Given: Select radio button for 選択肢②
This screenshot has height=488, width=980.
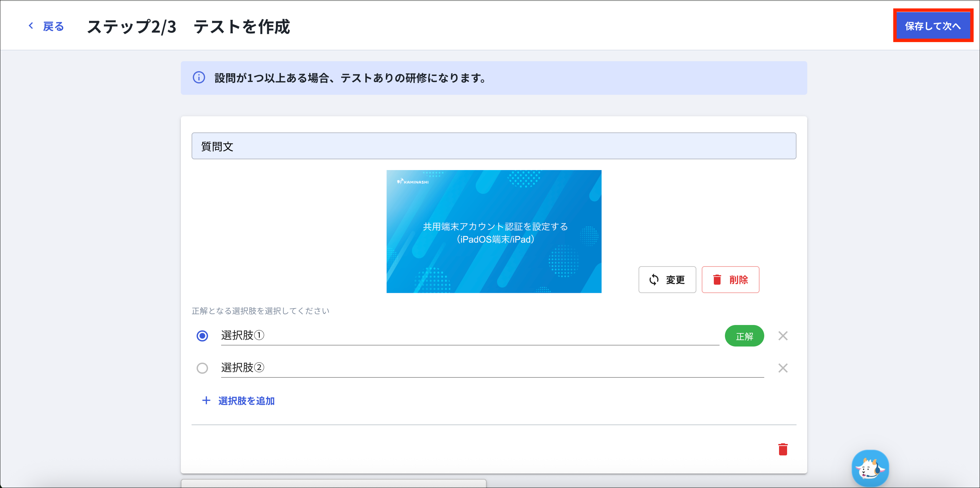Looking at the screenshot, I should (202, 368).
